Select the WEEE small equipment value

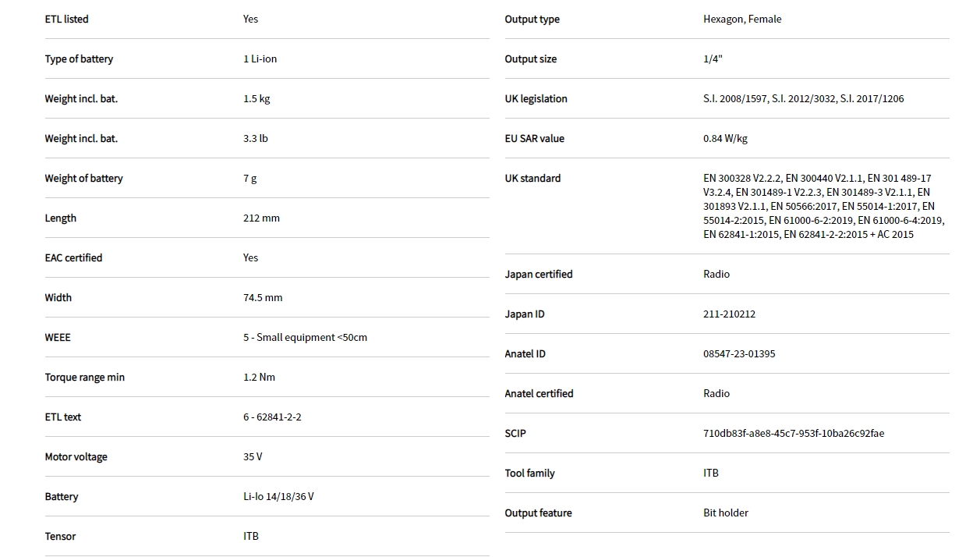305,338
